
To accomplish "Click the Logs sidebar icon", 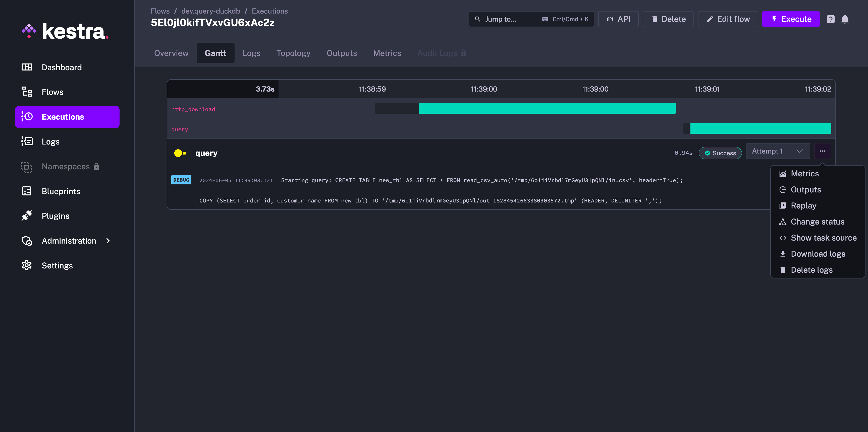I will click(x=27, y=141).
